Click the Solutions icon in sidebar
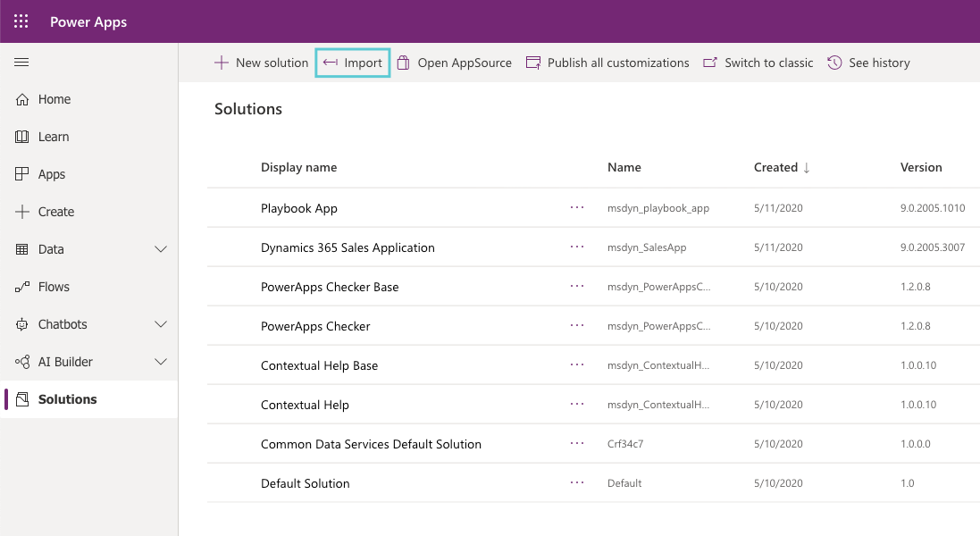Image resolution: width=980 pixels, height=536 pixels. [x=21, y=399]
